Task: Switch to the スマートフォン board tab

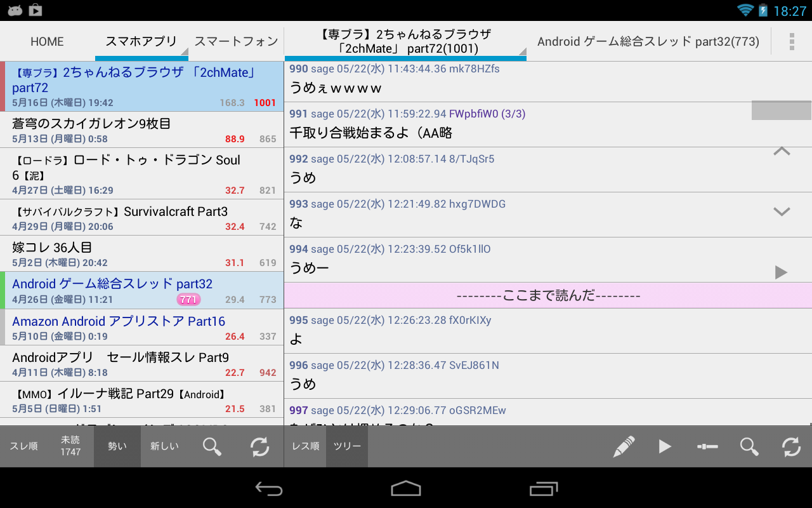Action: (235, 41)
